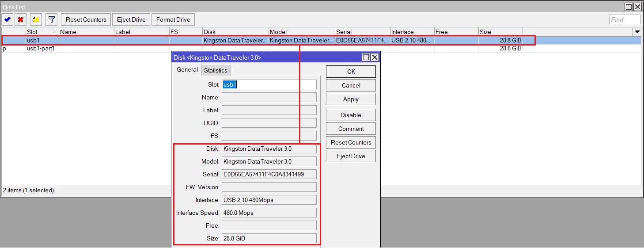
Task: Click the Interface Speed field 480.0 Mbps
Action: [x=269, y=213]
